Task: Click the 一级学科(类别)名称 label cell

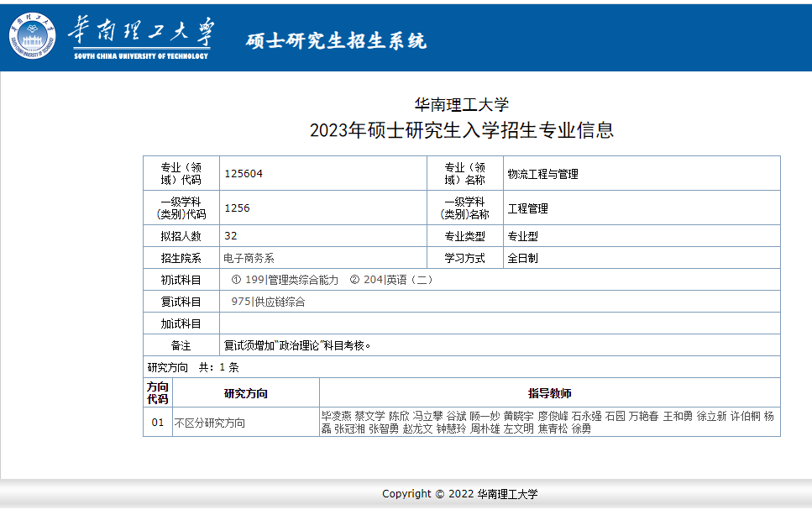Action: tap(465, 208)
